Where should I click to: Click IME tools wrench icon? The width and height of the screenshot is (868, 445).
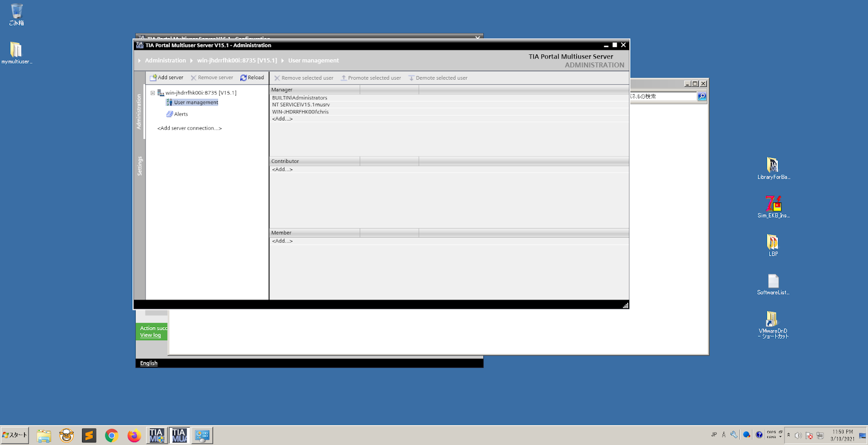[x=734, y=435]
